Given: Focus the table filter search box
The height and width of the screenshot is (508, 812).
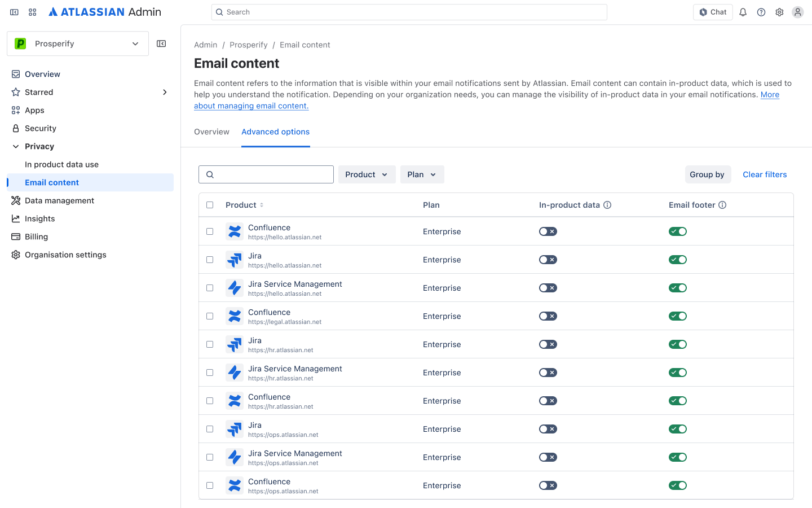Looking at the screenshot, I should (x=266, y=174).
